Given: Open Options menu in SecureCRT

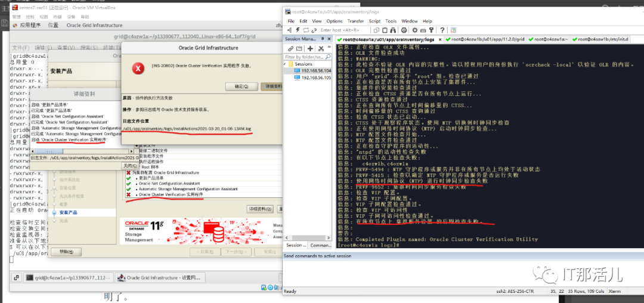Looking at the screenshot, I should tap(335, 21).
